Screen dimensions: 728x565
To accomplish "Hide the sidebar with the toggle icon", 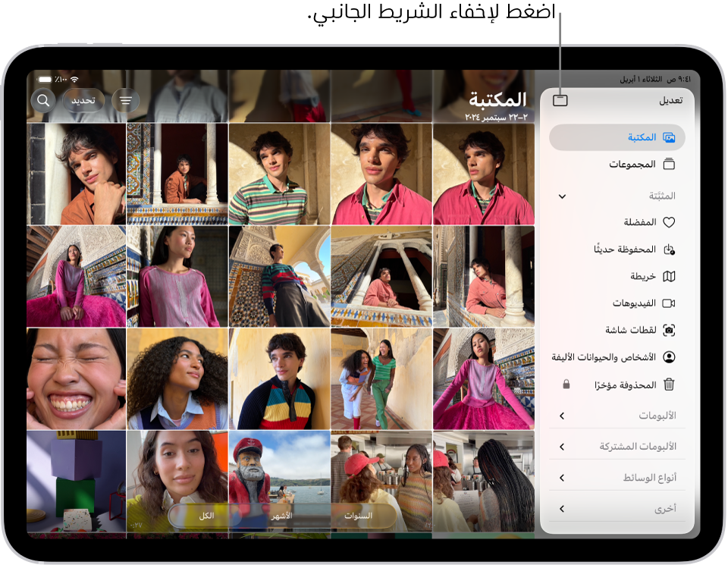I will pos(560,100).
